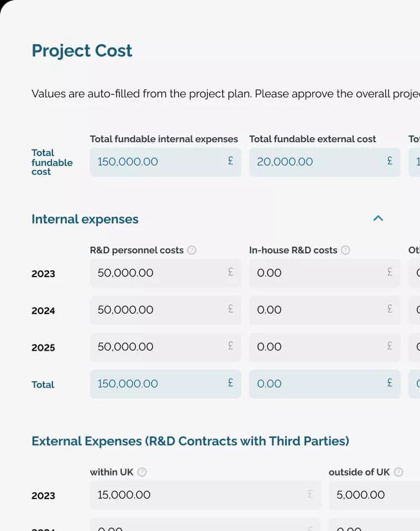Click the In-house R&D costs column label
Viewport: 420px width, 531px height.
[x=293, y=250]
